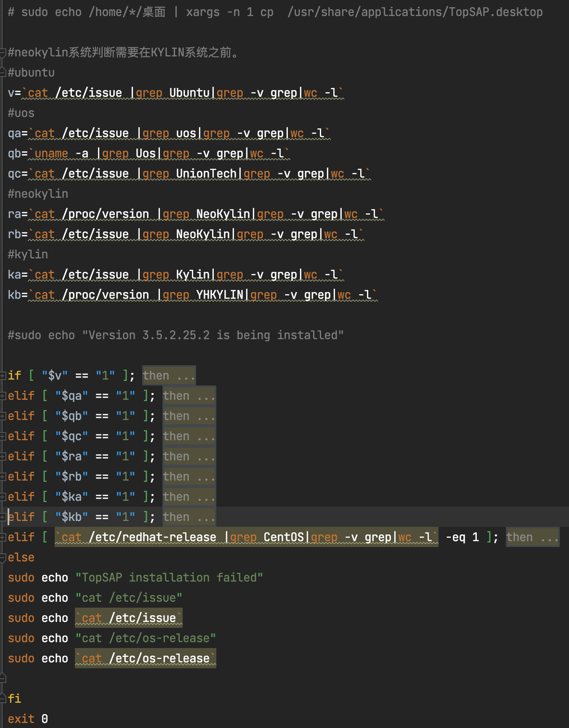Screen dimensions: 569x728
Task: Click the UnionTech word in qc assignment
Action: [x=206, y=173]
